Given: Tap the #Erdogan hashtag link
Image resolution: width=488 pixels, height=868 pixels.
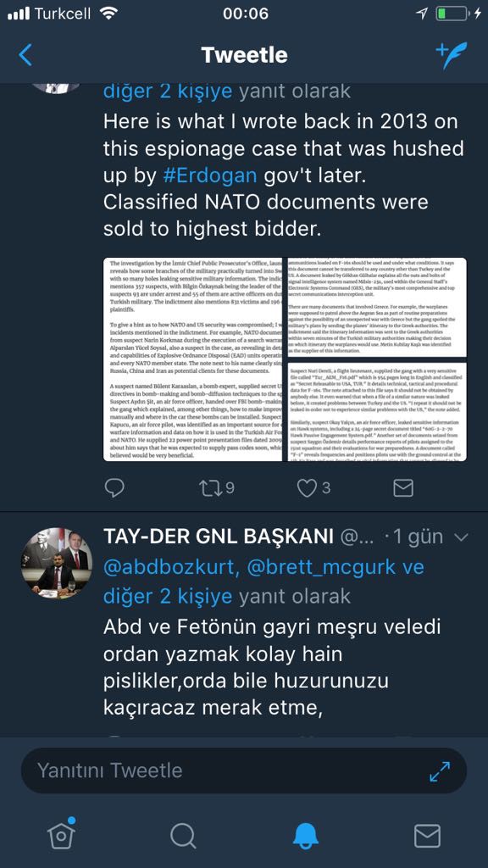Looking at the screenshot, I should tap(210, 175).
